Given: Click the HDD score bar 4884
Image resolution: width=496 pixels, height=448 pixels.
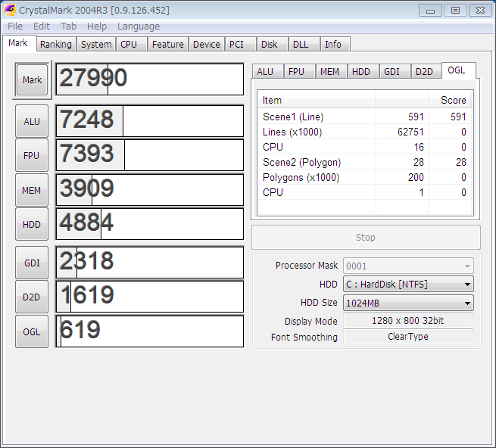Looking at the screenshot, I should [150, 224].
